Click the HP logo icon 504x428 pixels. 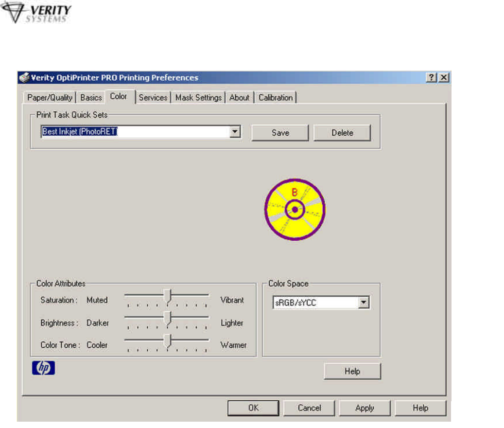44,368
